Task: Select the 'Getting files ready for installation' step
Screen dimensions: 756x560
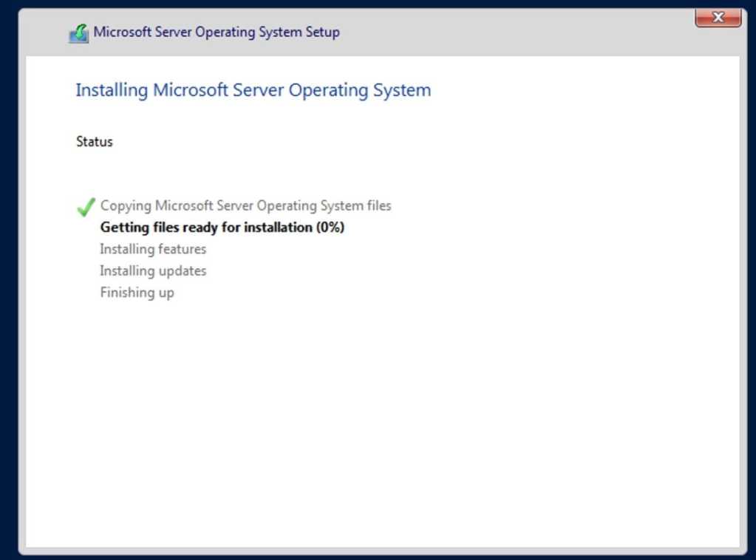Action: (222, 227)
